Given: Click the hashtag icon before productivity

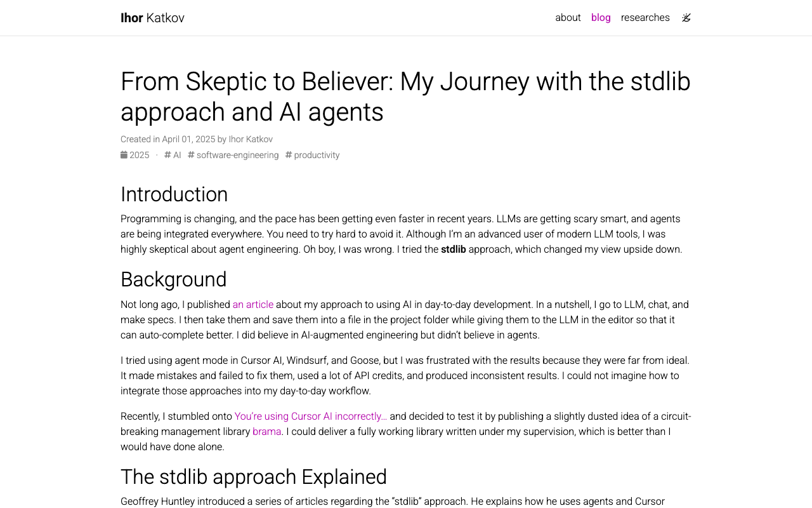Looking at the screenshot, I should pos(287,154).
